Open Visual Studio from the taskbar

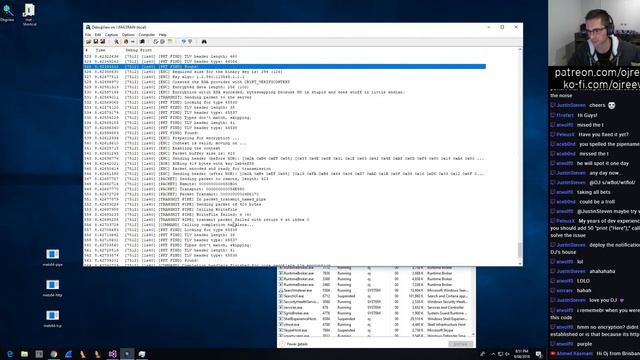[x=113, y=354]
